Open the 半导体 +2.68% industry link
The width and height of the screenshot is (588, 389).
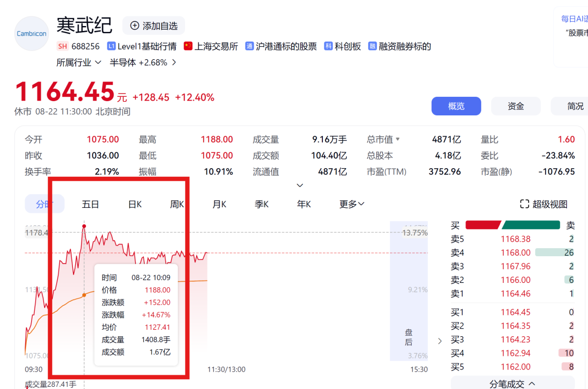143,63
